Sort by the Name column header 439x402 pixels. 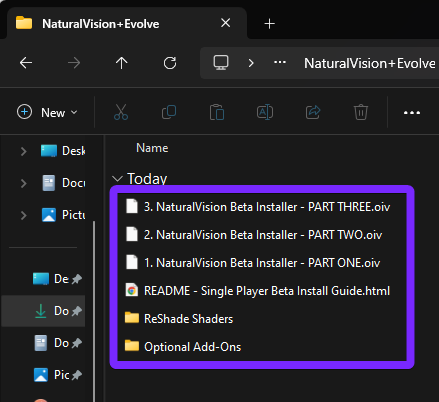[x=152, y=148]
